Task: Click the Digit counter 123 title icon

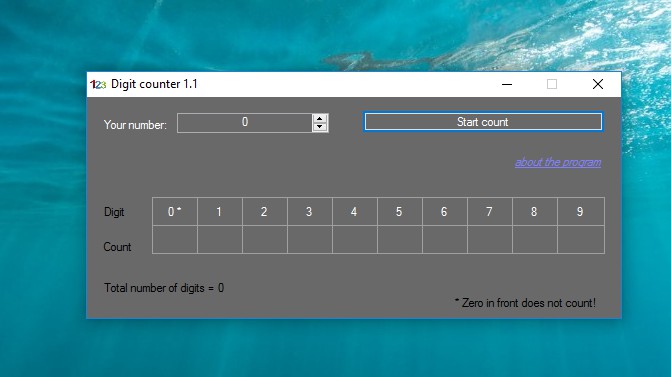Action: tap(98, 84)
